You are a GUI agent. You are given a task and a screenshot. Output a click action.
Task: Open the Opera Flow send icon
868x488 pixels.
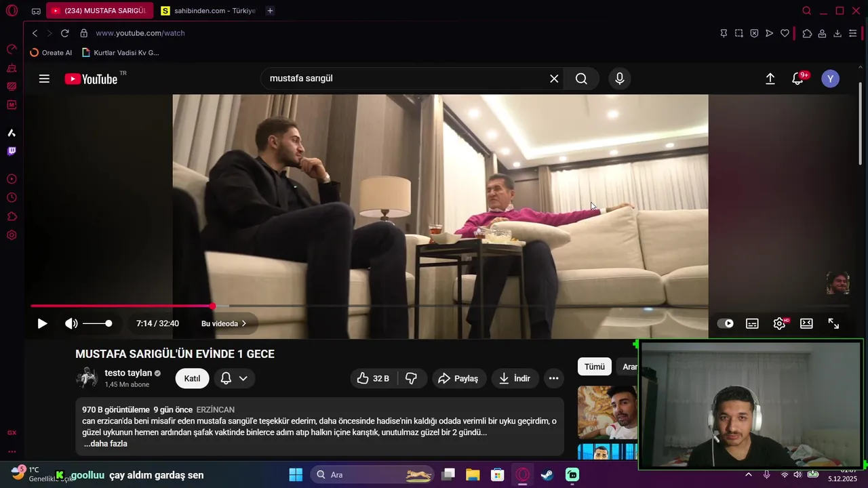click(x=769, y=33)
